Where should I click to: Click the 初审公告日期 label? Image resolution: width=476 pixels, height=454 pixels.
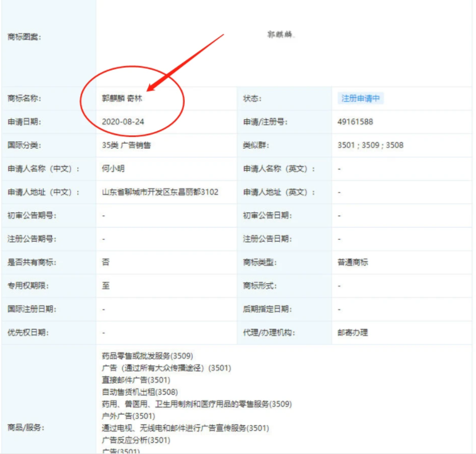(x=267, y=215)
